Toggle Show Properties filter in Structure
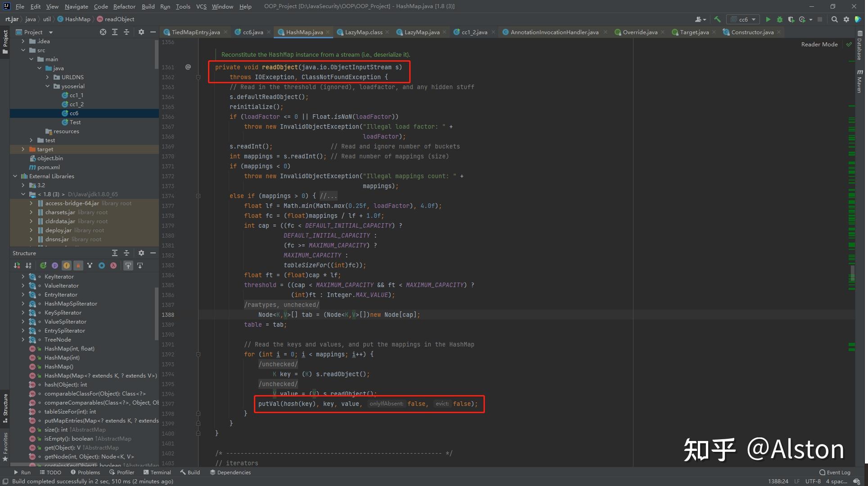The height and width of the screenshot is (486, 868). (x=55, y=265)
